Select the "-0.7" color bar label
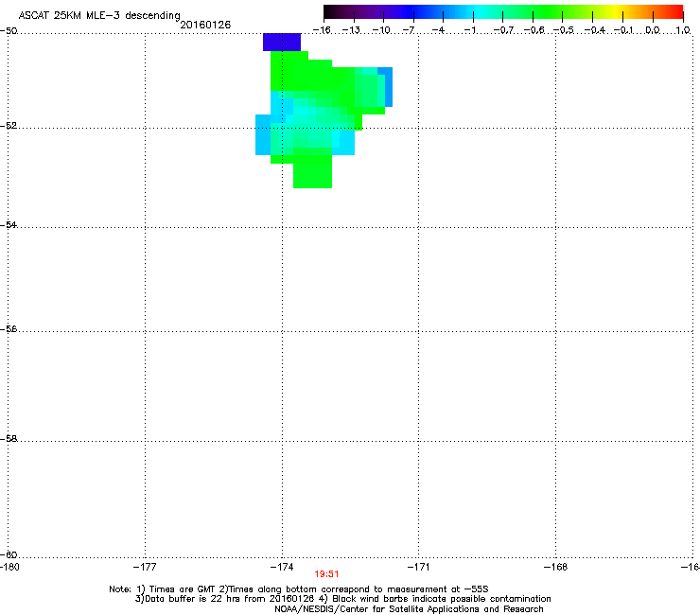The image size is (700, 615). coord(502,30)
